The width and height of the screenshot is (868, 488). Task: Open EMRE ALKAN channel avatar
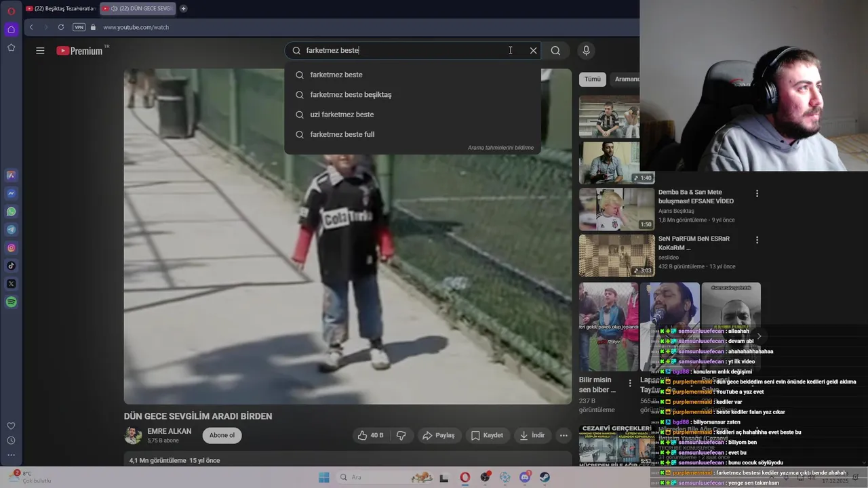133,435
